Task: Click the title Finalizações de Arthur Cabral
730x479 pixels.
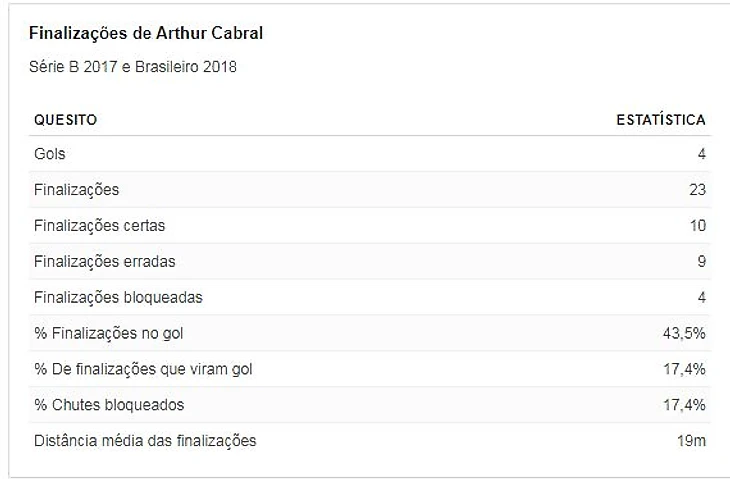Action: point(146,33)
